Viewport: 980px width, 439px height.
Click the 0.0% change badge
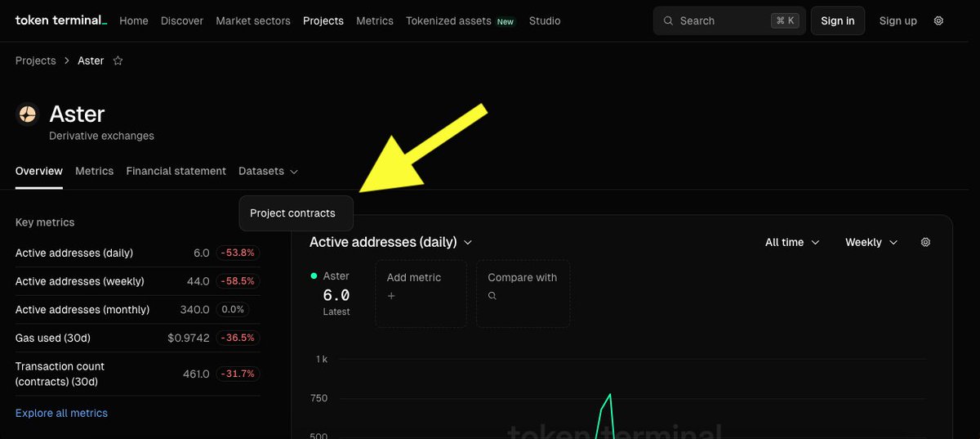[233, 310]
